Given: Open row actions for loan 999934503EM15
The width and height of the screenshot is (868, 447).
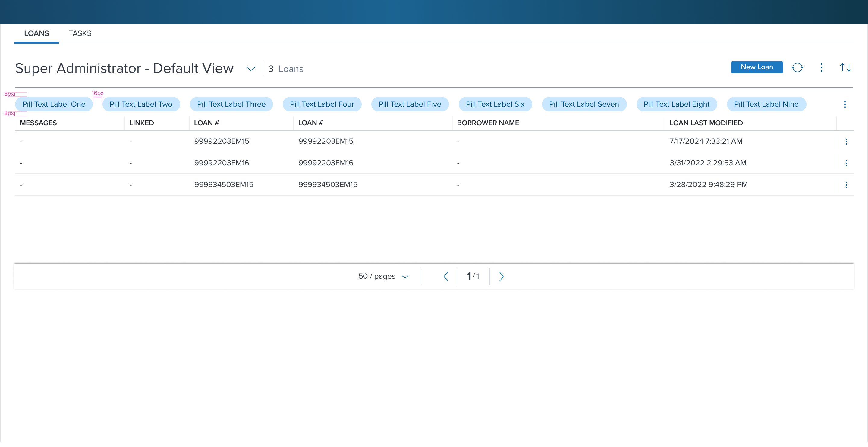Looking at the screenshot, I should pos(846,185).
